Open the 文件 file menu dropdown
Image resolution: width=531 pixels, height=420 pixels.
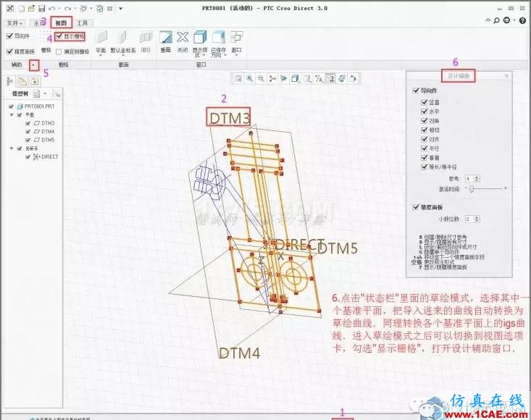point(15,23)
